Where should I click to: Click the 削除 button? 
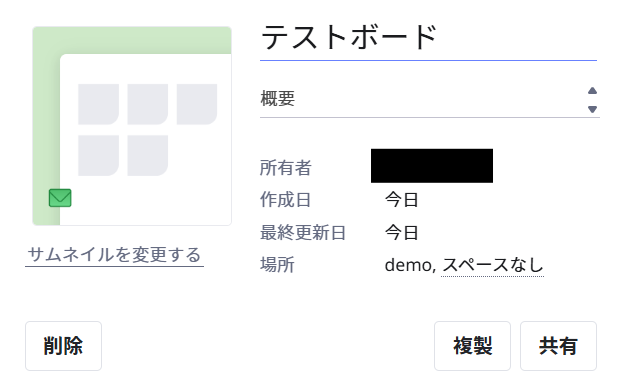point(63,346)
